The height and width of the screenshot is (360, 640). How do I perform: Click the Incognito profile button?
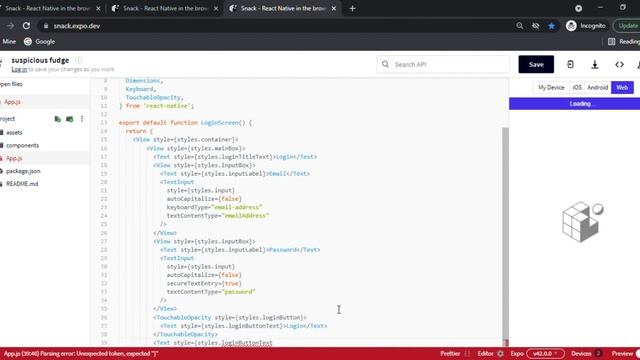586,26
